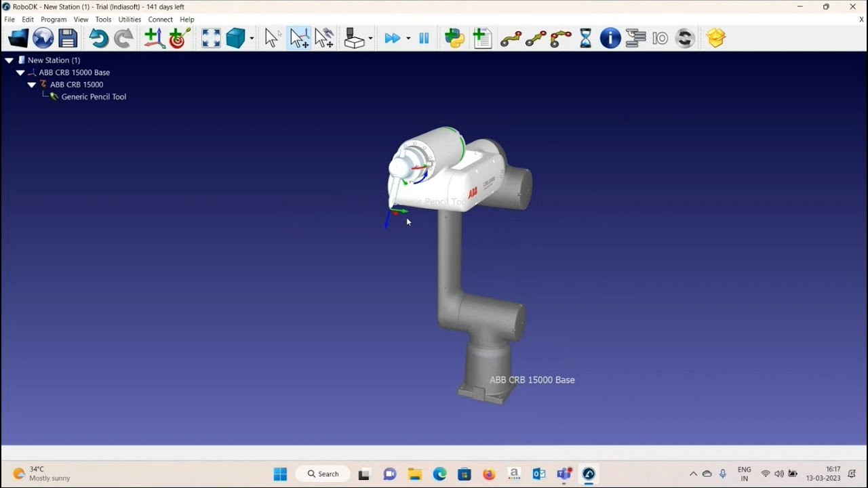Open the File menu

[9, 20]
